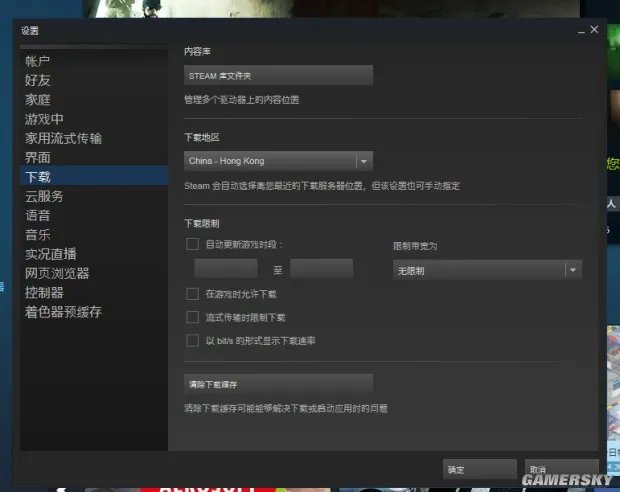Open the 无限制 bandwidth limit dropdown
The height and width of the screenshot is (492, 620).
487,271
